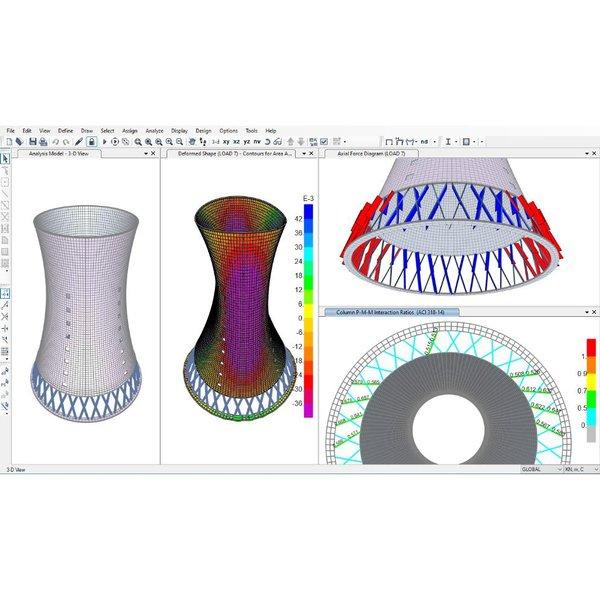Open the File menu
Image resolution: width=600 pixels, height=600 pixels.
pos(10,130)
